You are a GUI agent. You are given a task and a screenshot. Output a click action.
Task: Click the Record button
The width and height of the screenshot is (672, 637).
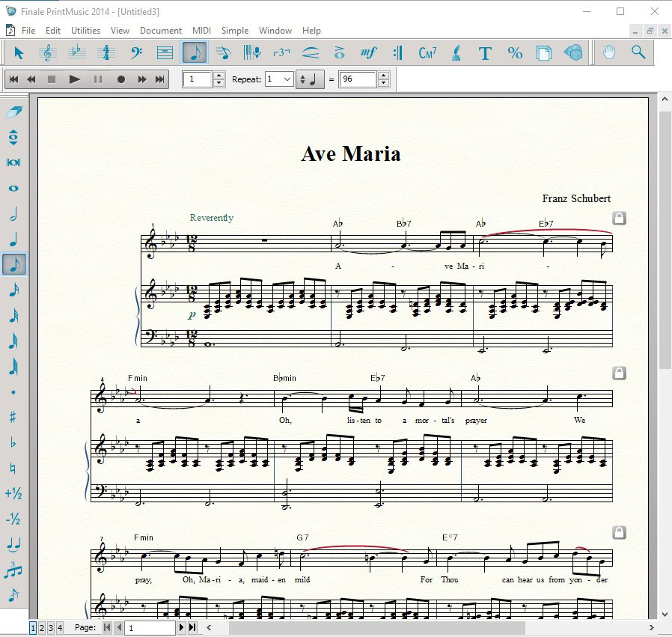pyautogui.click(x=121, y=79)
